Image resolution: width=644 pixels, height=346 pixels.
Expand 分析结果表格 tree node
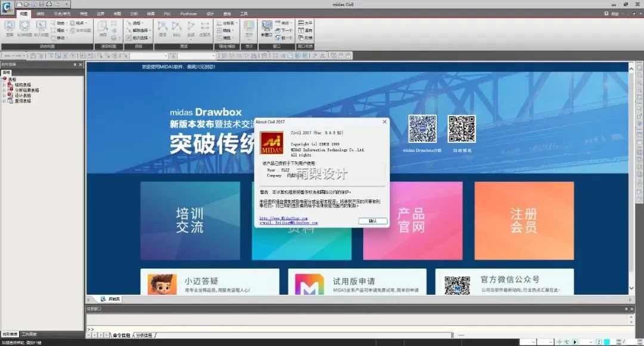(4, 90)
